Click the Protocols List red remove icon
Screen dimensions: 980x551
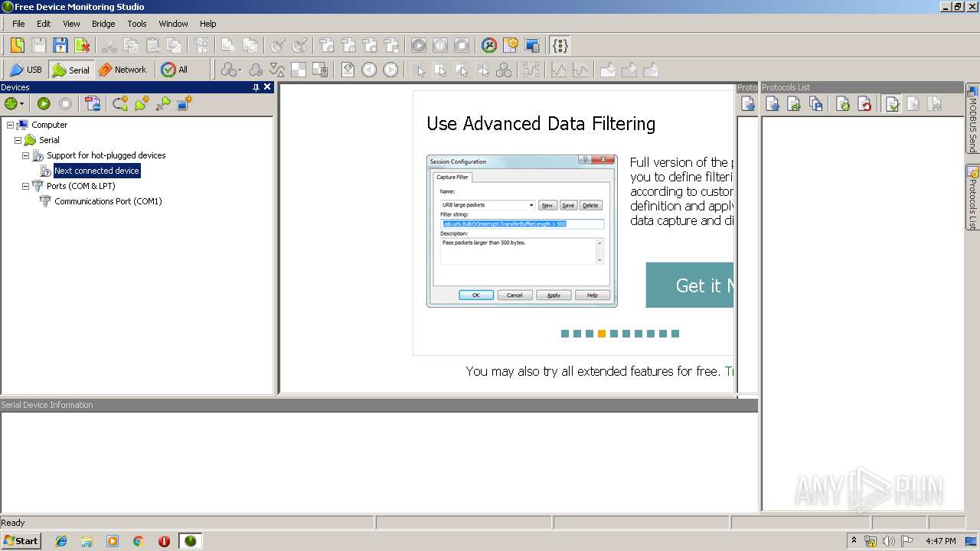(864, 104)
